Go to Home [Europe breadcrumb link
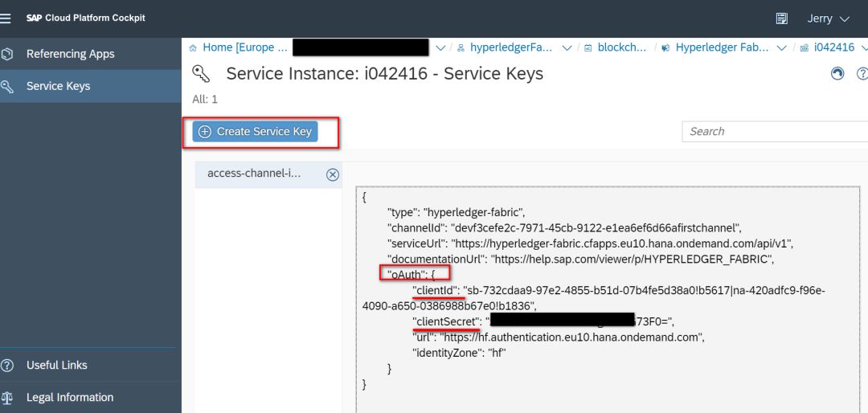Screen dimensions: 868x413 (244, 47)
